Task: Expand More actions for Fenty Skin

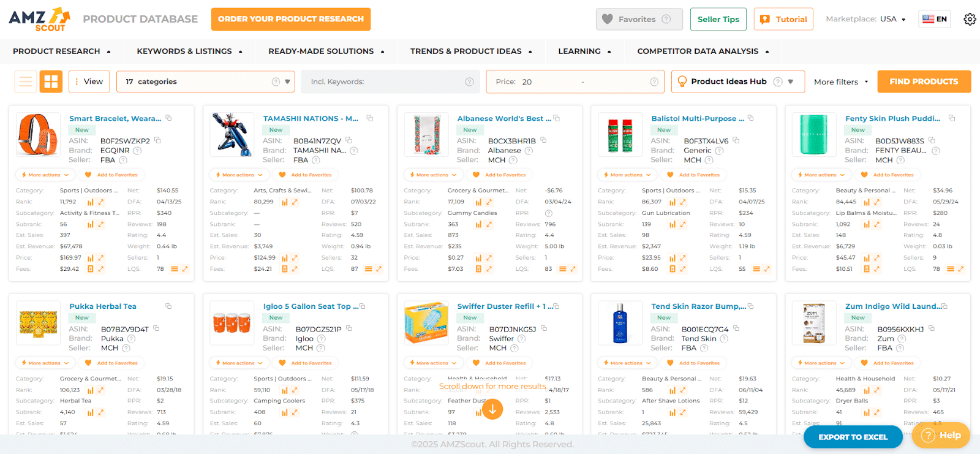Action: 822,175
